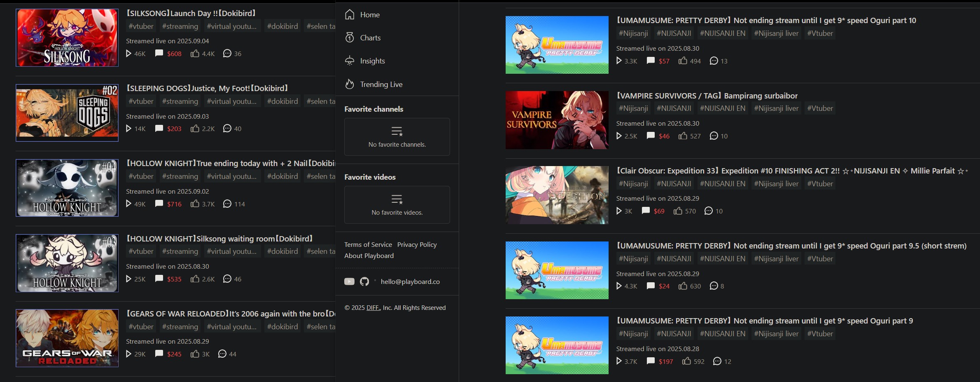The height and width of the screenshot is (382, 980).
Task: Click the thumbs-up icon beside 2.6K
Action: pos(195,279)
